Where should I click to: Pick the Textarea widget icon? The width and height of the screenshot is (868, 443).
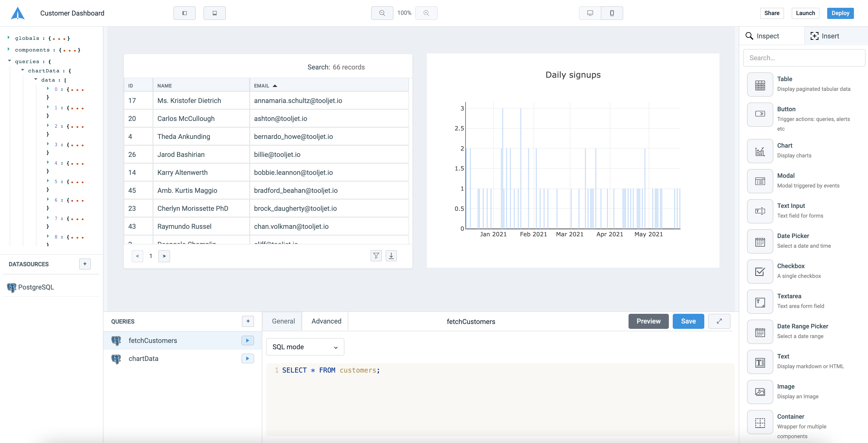pyautogui.click(x=760, y=302)
